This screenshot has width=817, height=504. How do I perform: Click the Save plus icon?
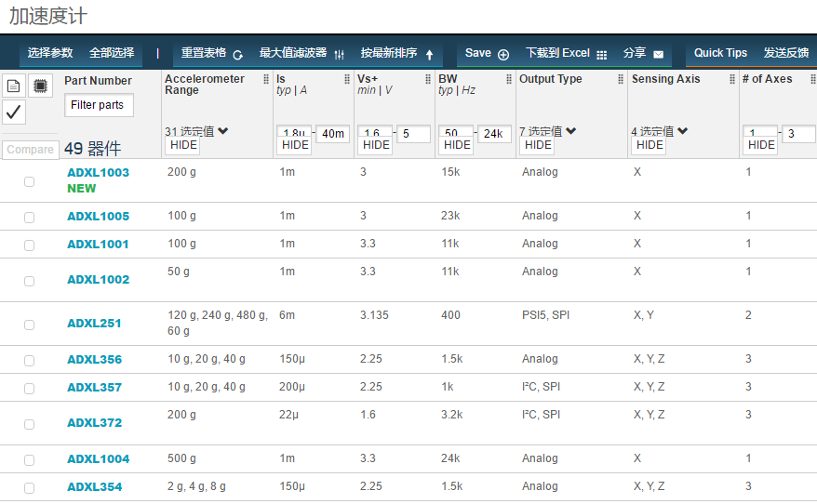[503, 55]
